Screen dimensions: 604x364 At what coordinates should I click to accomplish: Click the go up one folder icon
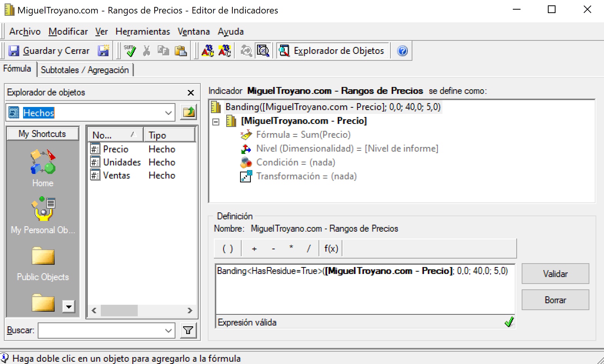pos(189,112)
